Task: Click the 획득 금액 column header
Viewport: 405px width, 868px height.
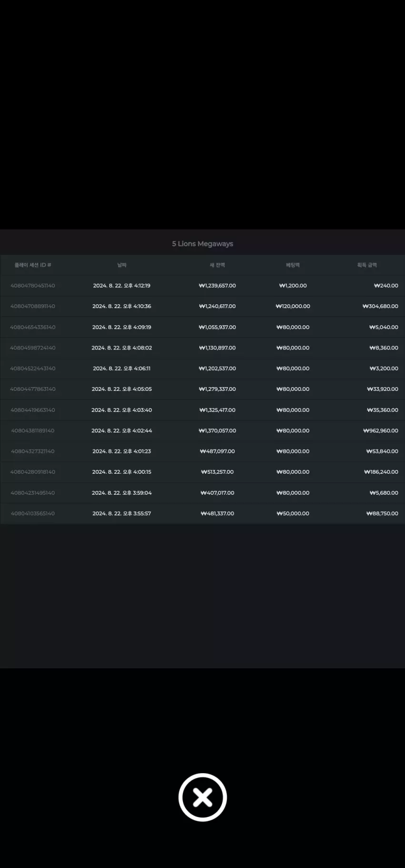Action: click(x=367, y=265)
